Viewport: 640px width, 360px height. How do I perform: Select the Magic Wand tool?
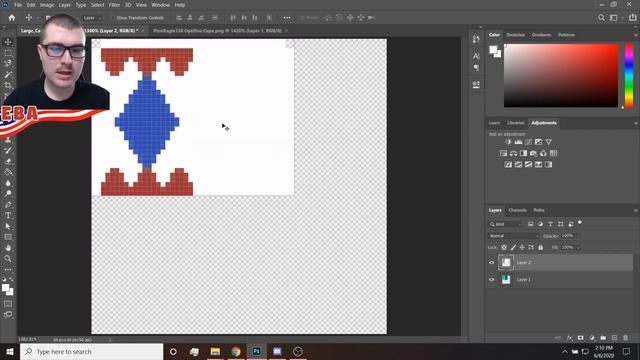pyautogui.click(x=8, y=74)
